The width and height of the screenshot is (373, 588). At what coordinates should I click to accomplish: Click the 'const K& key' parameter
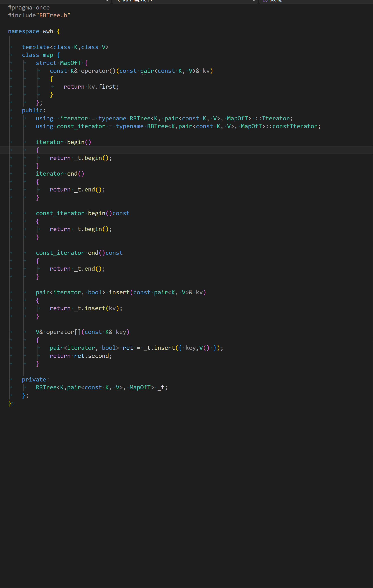pyautogui.click(x=105, y=332)
